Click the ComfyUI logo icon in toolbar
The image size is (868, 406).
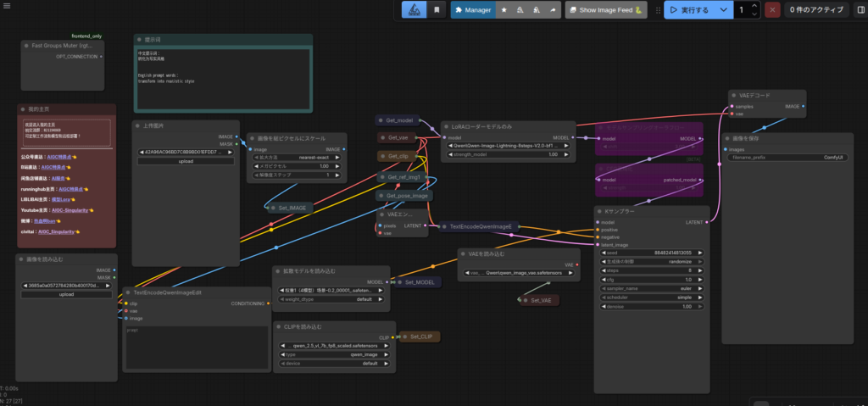[415, 10]
